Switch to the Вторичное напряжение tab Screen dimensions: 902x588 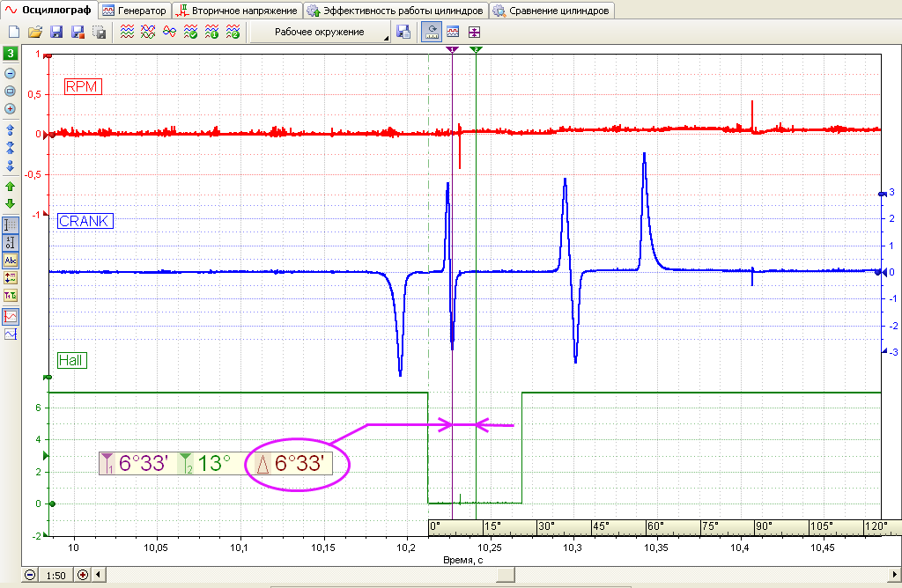pyautogui.click(x=237, y=11)
